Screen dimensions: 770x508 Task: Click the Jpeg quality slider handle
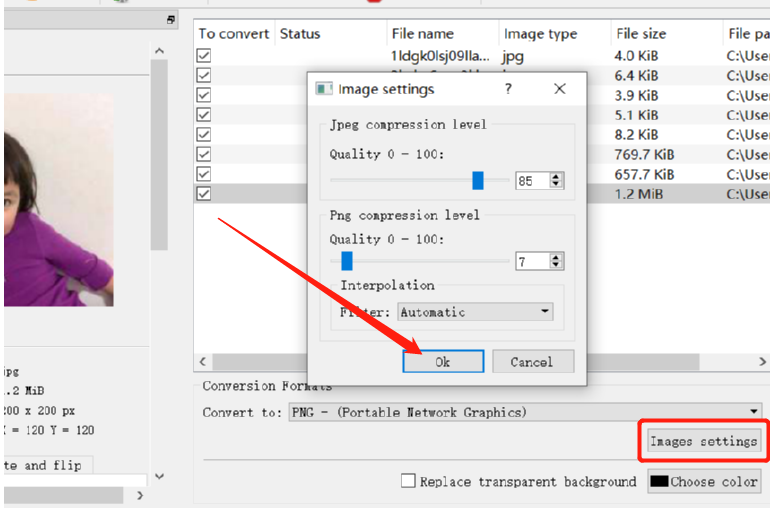(478, 180)
